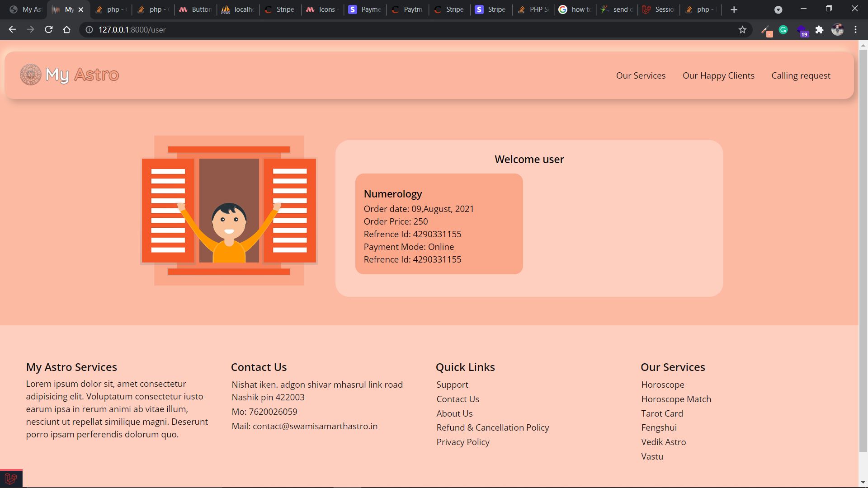868x488 pixels.
Task: Open Chrome's three-dot menu
Action: pos(855,30)
